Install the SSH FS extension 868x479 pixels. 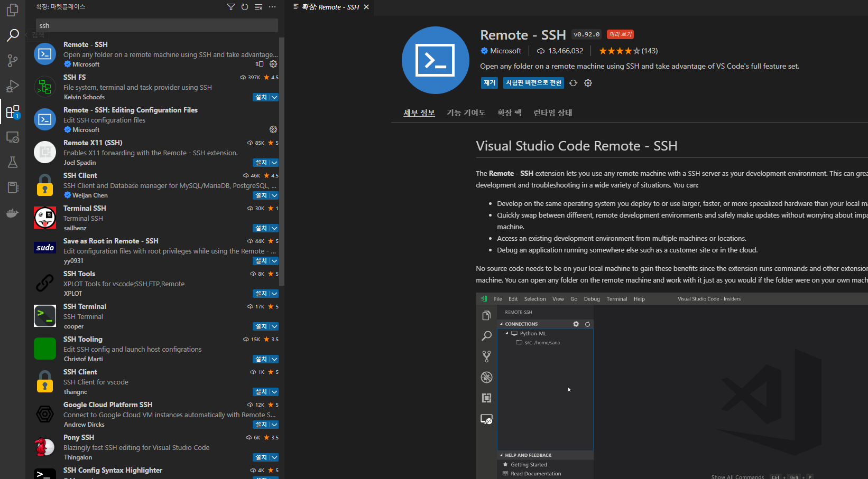click(261, 97)
